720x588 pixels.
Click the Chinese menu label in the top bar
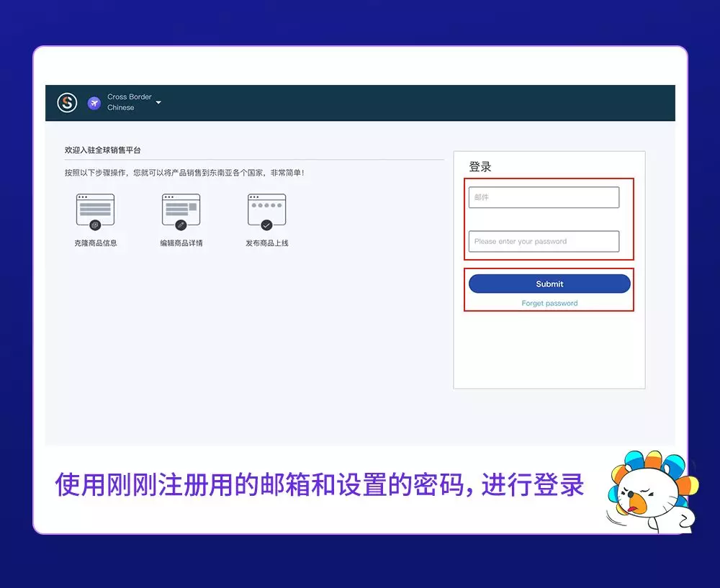[x=120, y=107]
